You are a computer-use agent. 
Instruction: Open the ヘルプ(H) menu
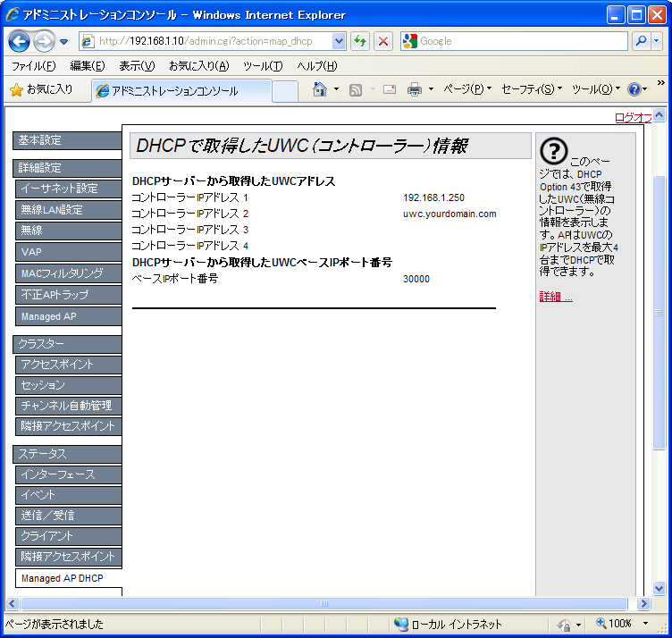(x=317, y=66)
